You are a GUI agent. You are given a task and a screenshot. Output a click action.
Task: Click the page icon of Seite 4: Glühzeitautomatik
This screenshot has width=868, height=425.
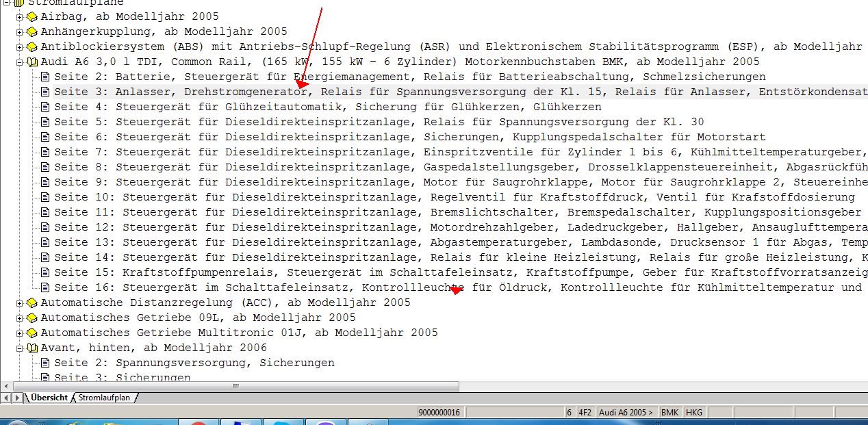click(x=45, y=107)
